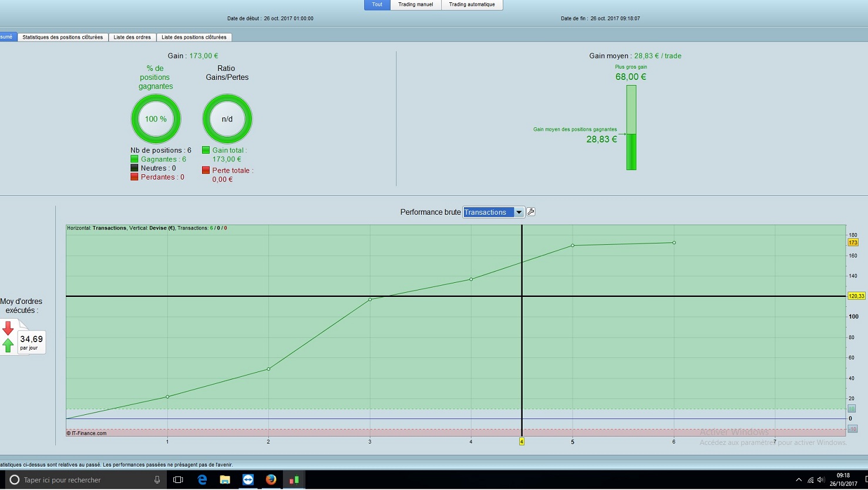The height and width of the screenshot is (490, 868).
Task: Click the yellow 120,33 cursor value label
Action: coord(857,296)
